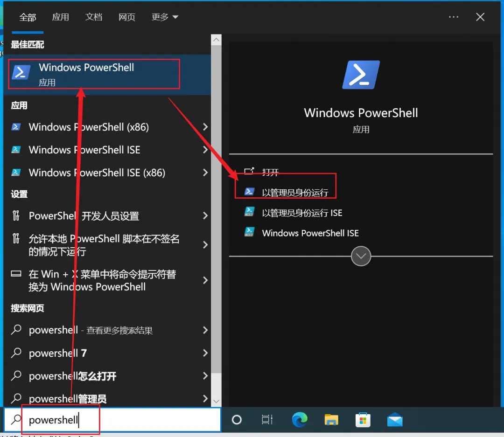
Task: Expand powershell怎么打开 web result arrow
Action: point(205,375)
